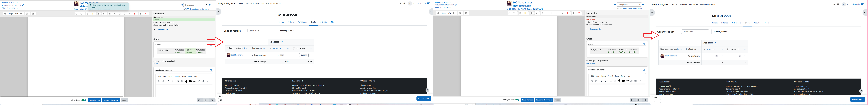The height and width of the screenshot is (105, 868).
Task: Open the Change user dropdown in the Not graded view
Action: click(629, 4)
